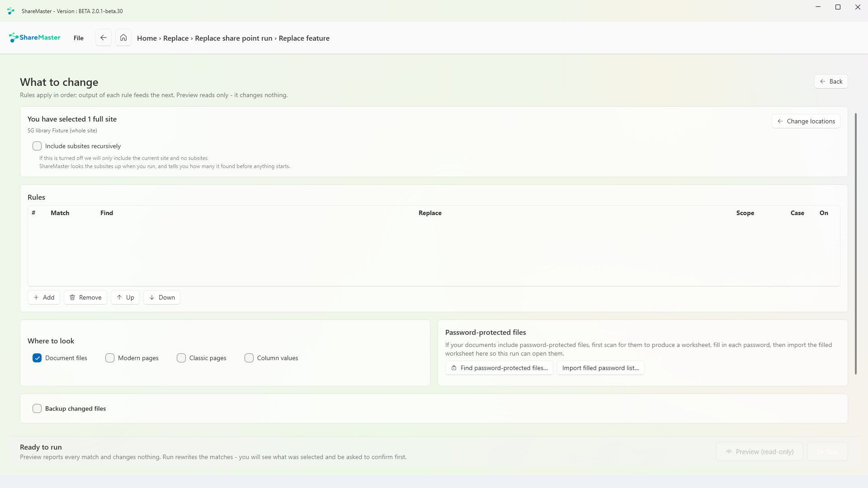This screenshot has height=488, width=868.
Task: Click the Find column header
Action: (x=107, y=213)
